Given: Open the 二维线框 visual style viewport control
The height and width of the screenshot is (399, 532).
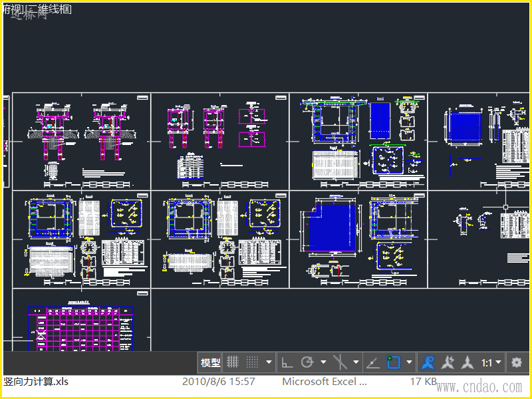Looking at the screenshot, I should click(50, 9).
